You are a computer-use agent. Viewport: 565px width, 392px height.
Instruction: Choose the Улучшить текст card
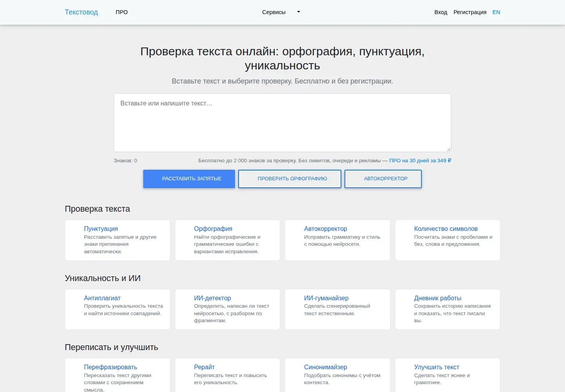[x=448, y=375]
